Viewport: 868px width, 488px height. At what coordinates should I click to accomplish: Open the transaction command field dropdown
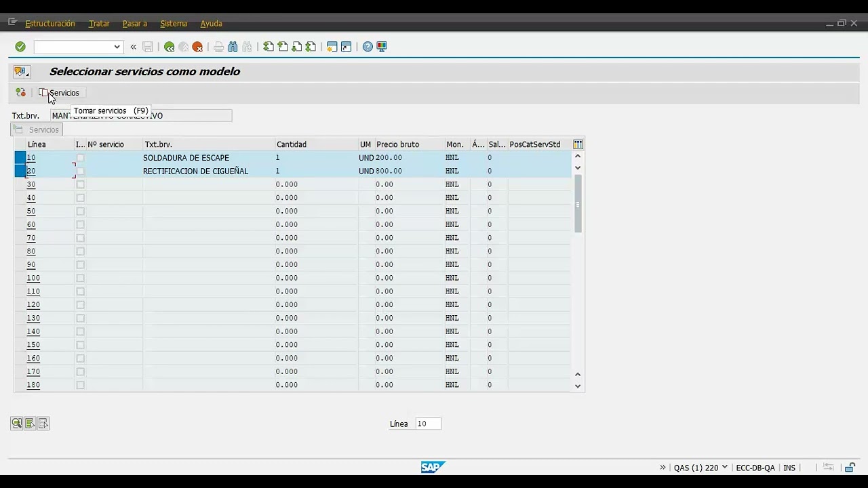117,47
